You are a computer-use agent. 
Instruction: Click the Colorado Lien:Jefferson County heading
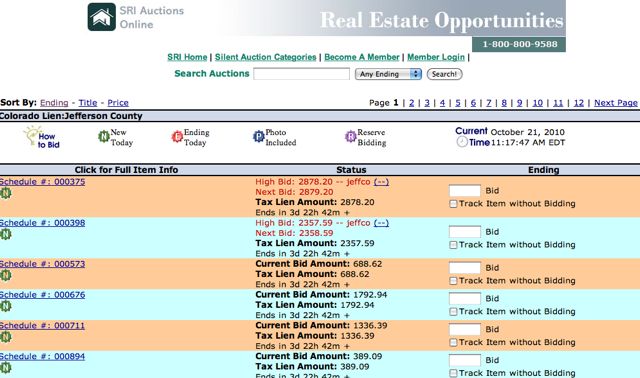pyautogui.click(x=71, y=116)
